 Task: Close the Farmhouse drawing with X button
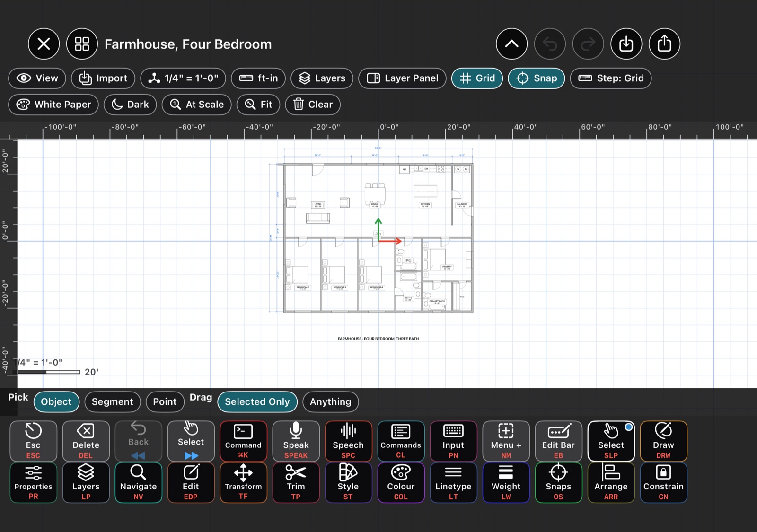coord(44,44)
